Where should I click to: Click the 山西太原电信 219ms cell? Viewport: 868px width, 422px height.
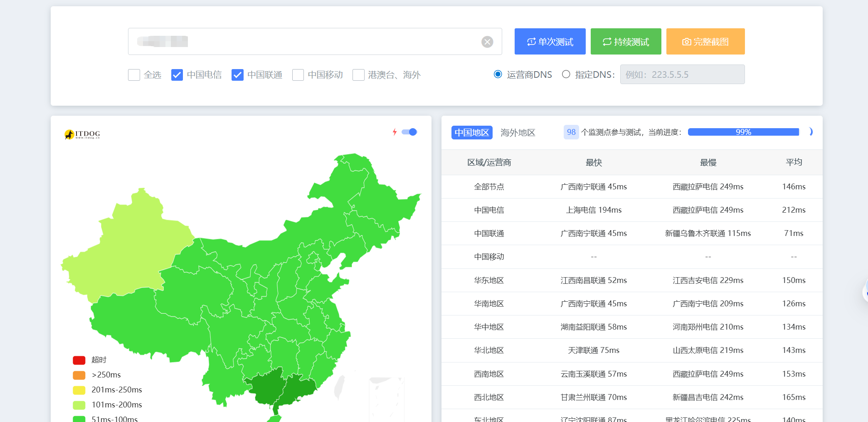point(708,350)
